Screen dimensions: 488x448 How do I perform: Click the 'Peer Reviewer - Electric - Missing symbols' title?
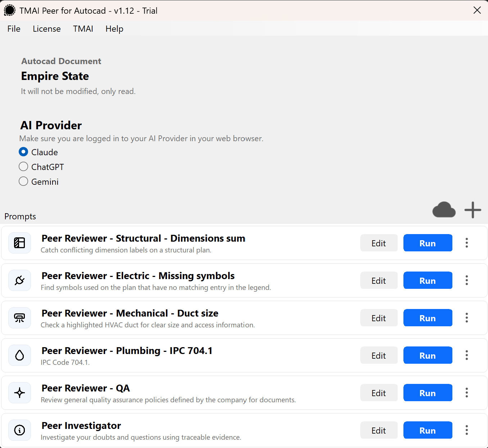click(138, 276)
